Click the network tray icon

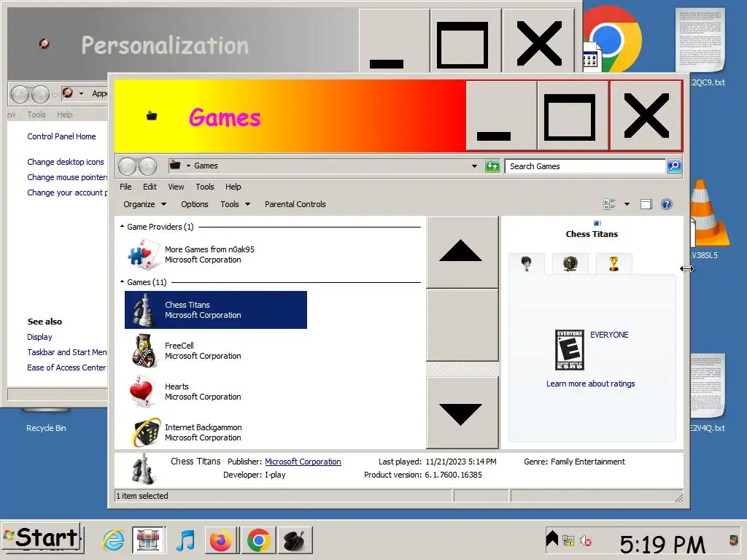pyautogui.click(x=568, y=540)
